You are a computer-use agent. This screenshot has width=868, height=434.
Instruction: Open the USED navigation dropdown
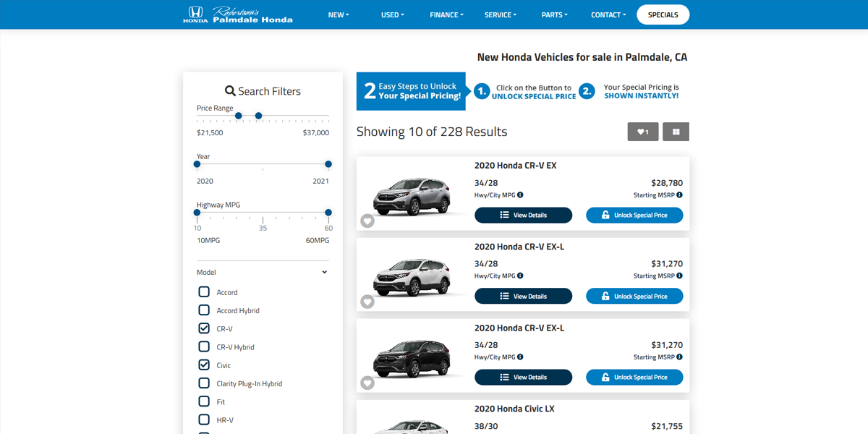pos(393,14)
